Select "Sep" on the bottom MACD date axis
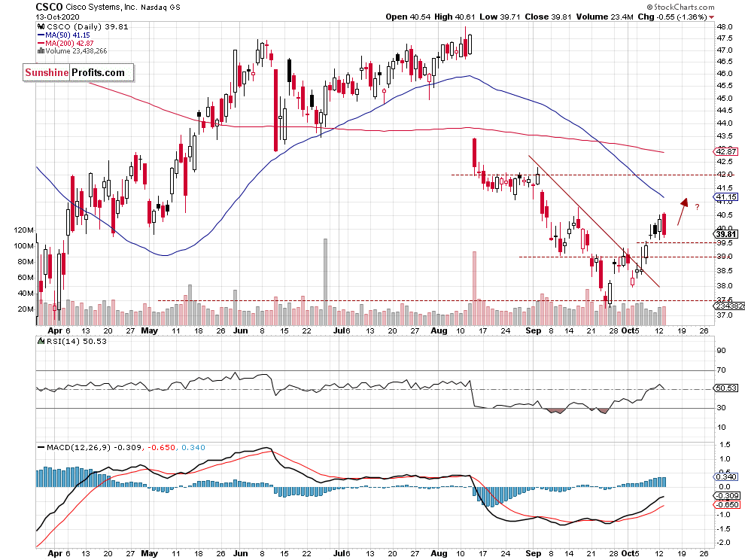 534,553
